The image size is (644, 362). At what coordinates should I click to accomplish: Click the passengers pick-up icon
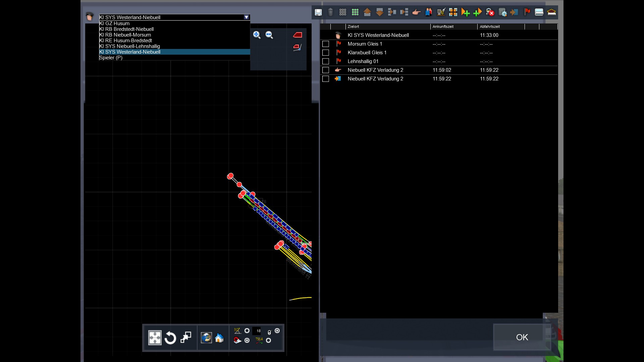429,12
